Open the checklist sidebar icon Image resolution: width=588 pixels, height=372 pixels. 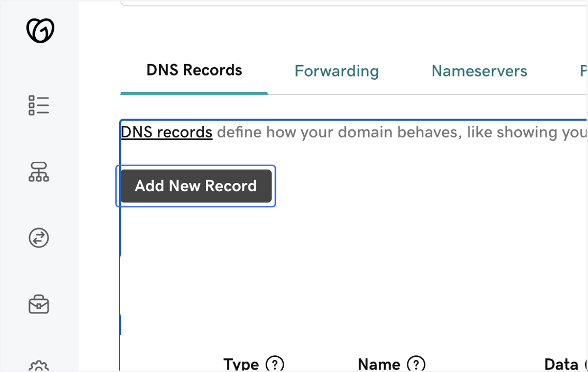click(39, 105)
